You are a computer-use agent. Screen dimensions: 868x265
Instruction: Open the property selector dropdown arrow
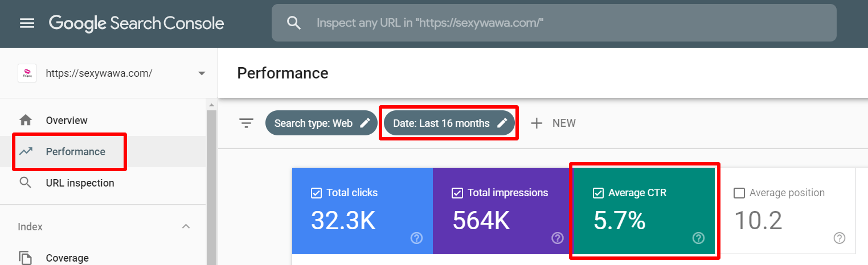point(201,73)
